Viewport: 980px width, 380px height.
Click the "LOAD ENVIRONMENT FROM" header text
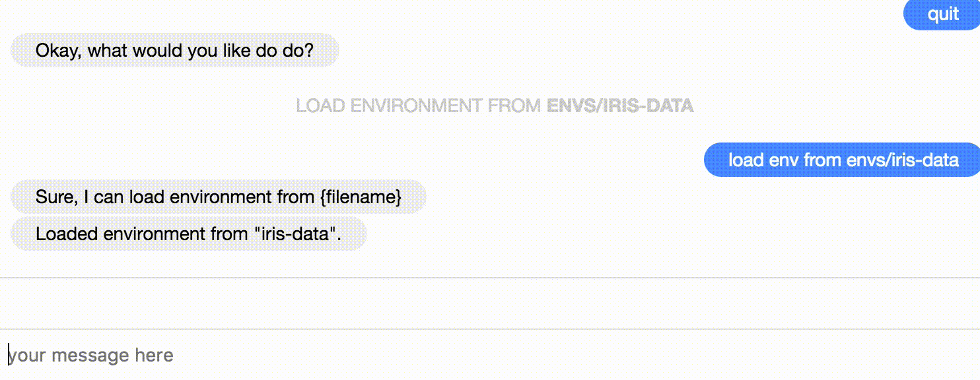coord(419,106)
